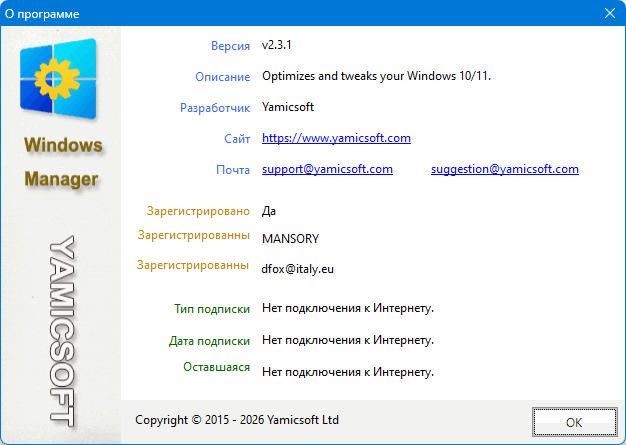This screenshot has height=445, width=626.
Task: Click the value 'Да'
Action: pos(269,211)
